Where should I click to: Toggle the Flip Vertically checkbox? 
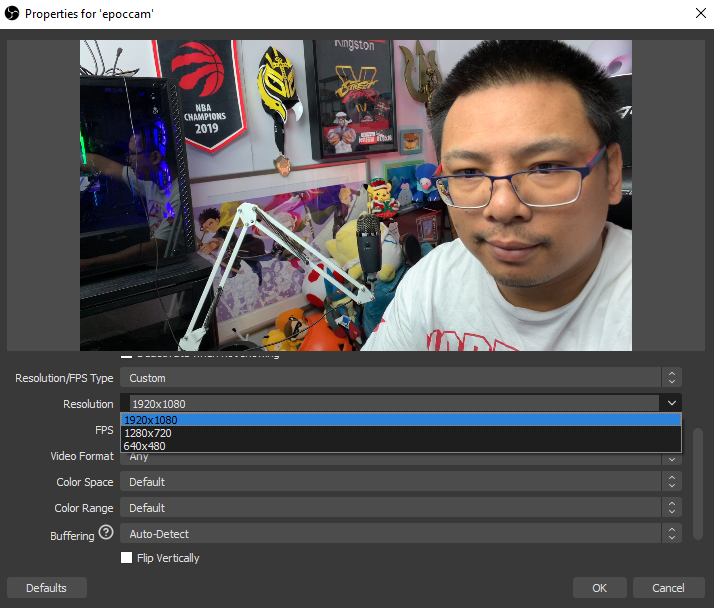pos(127,558)
